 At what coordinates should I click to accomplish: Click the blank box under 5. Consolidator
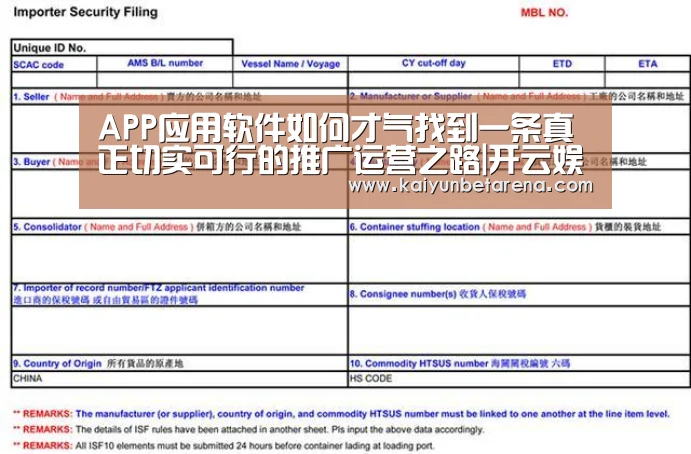coord(180,258)
